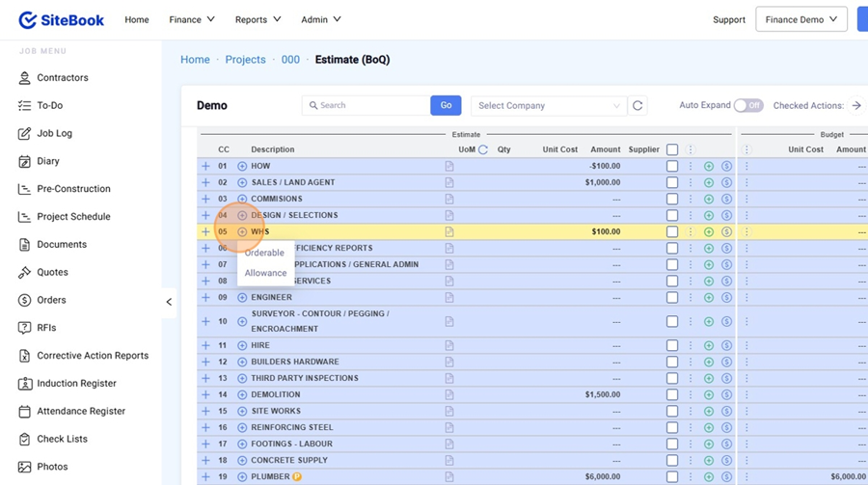Image resolution: width=868 pixels, height=485 pixels.
Task: Open Pre-Construction in the job menu
Action: [x=73, y=189]
